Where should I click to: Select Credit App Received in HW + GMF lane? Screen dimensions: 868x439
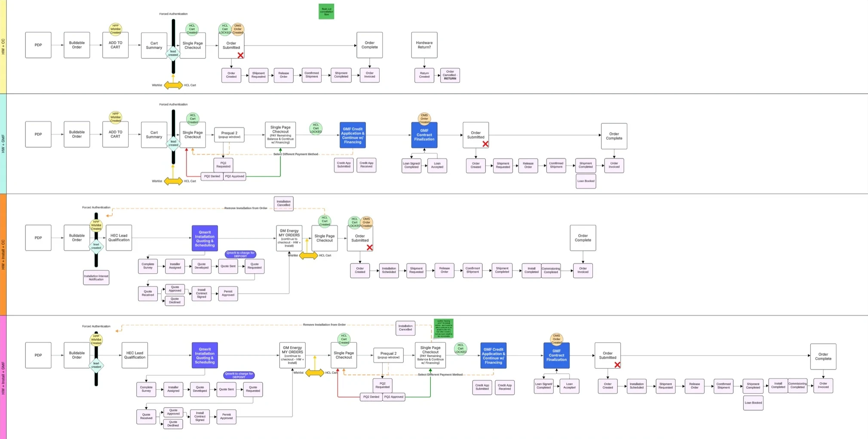coord(366,165)
